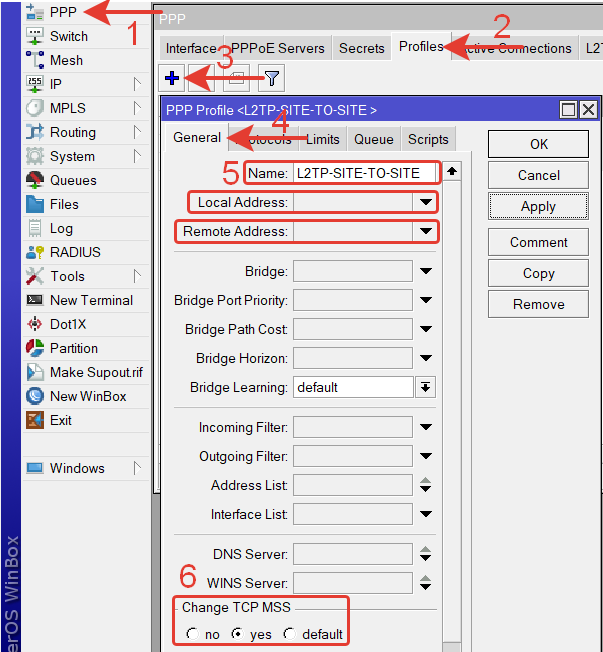Click the Cancel button

(x=539, y=175)
